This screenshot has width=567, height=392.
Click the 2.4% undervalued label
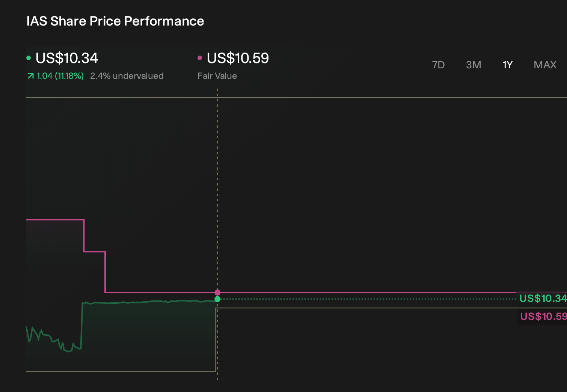127,76
